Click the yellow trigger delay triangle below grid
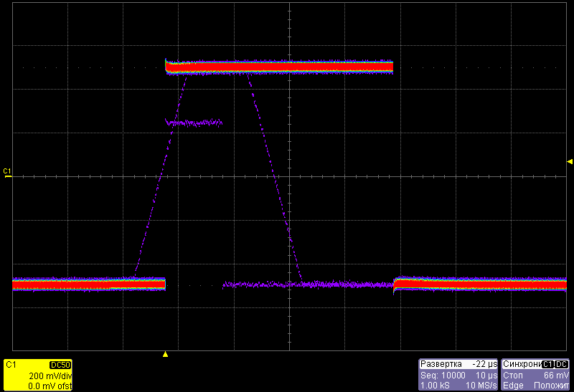The width and height of the screenshot is (574, 392). click(166, 354)
